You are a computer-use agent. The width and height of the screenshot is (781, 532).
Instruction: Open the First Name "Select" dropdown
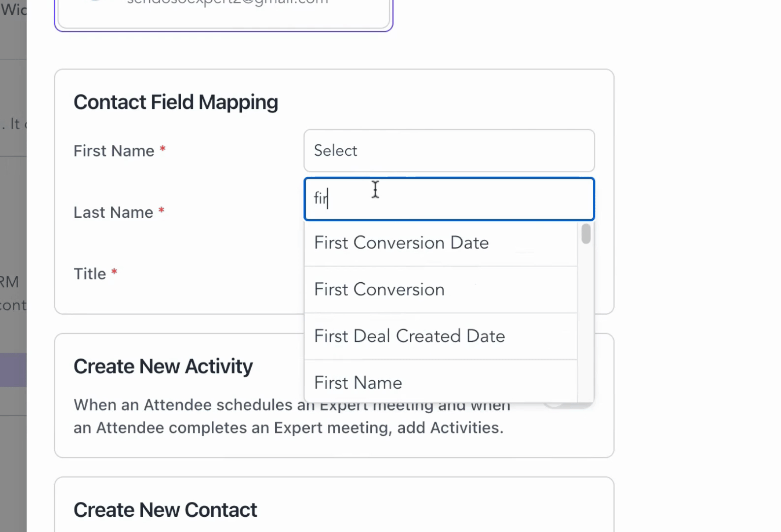pos(449,151)
